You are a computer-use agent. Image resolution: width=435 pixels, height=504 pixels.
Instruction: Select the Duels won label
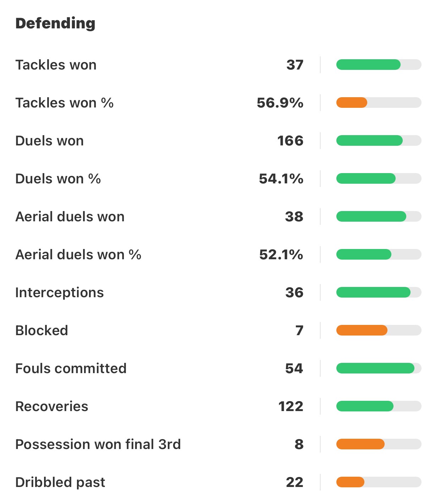[49, 141]
